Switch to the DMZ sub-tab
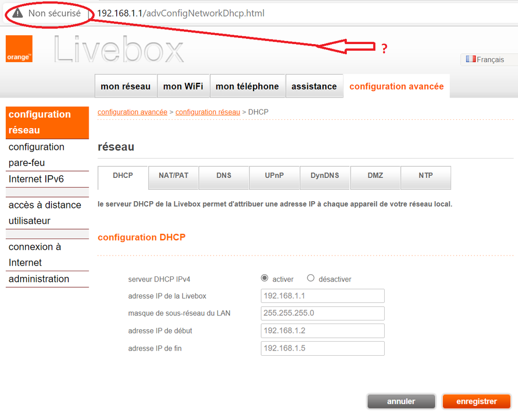 (x=375, y=177)
